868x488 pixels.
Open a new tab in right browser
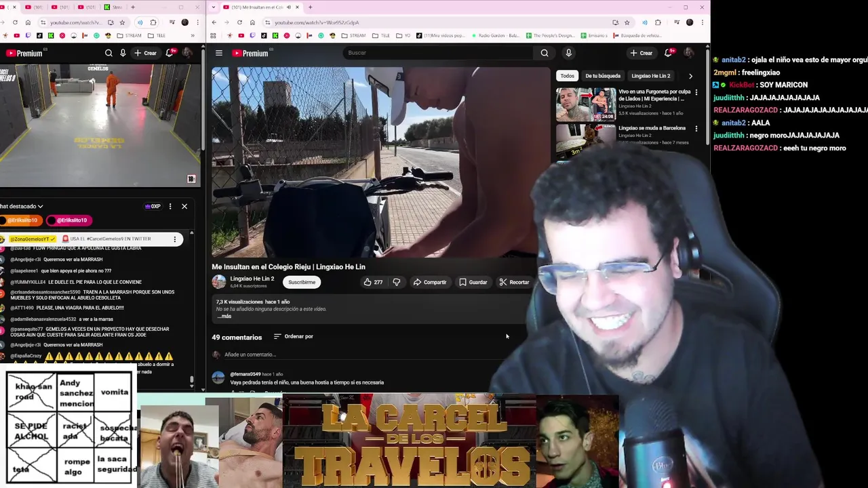point(310,7)
